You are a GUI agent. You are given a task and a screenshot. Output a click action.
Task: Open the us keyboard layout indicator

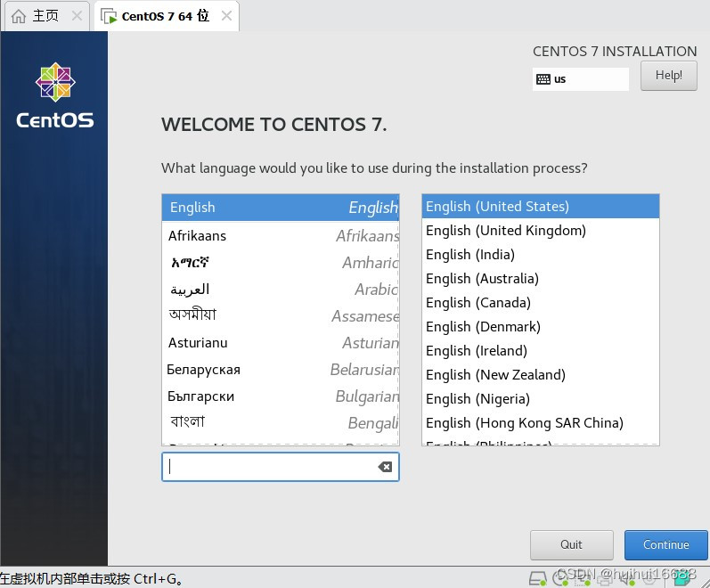[581, 79]
